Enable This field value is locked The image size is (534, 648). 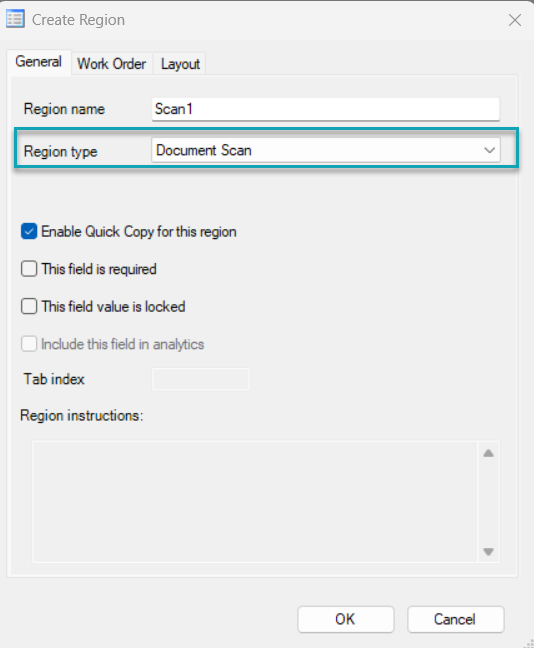tap(29, 307)
